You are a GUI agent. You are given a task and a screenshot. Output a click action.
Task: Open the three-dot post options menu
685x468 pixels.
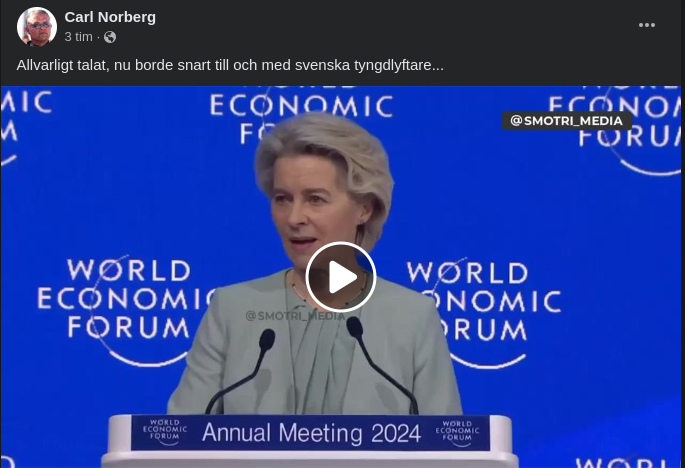click(x=647, y=25)
